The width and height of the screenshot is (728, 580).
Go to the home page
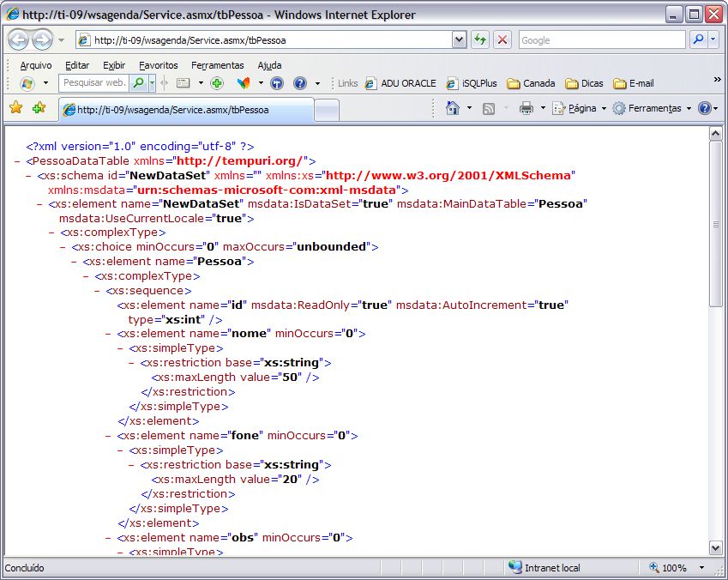point(453,108)
